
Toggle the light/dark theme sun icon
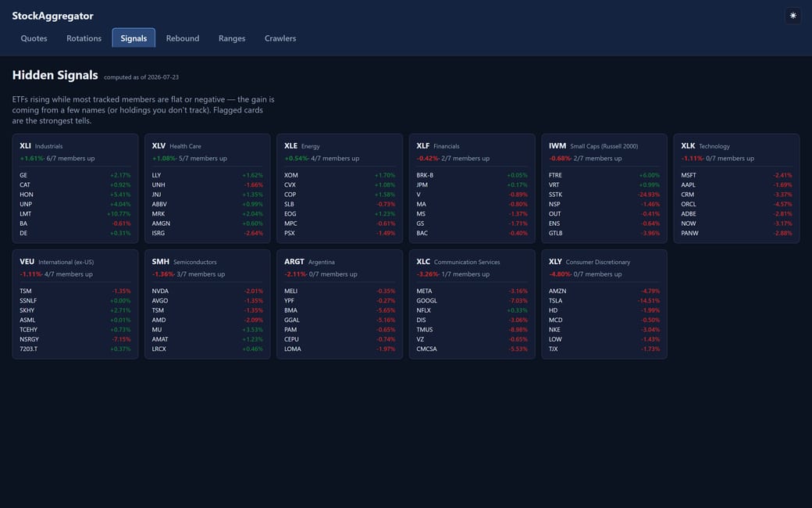792,16
